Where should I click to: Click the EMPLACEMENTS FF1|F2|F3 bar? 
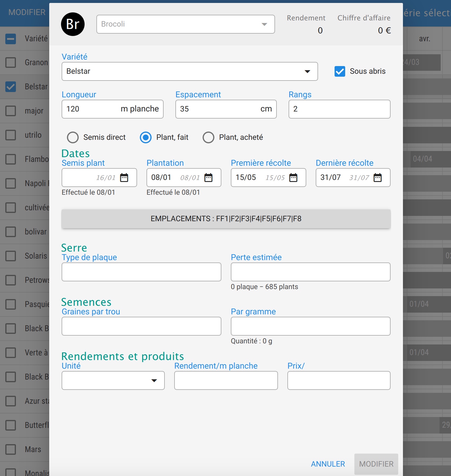click(226, 219)
